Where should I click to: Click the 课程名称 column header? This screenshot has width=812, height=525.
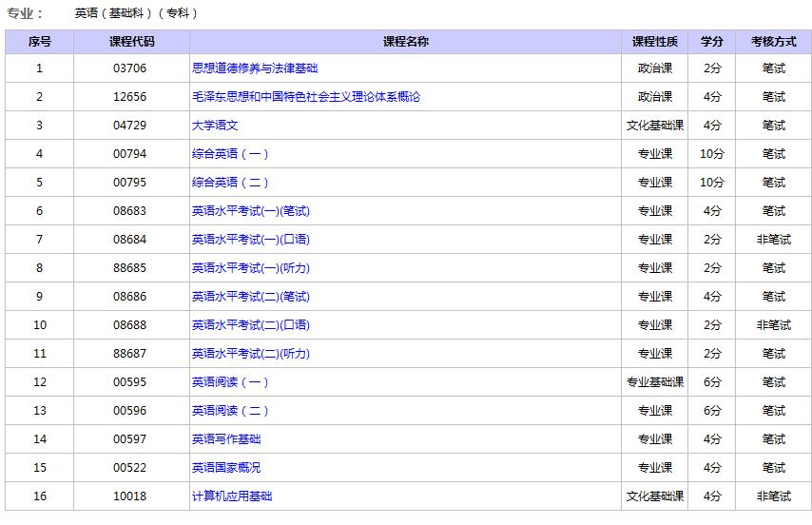point(406,42)
